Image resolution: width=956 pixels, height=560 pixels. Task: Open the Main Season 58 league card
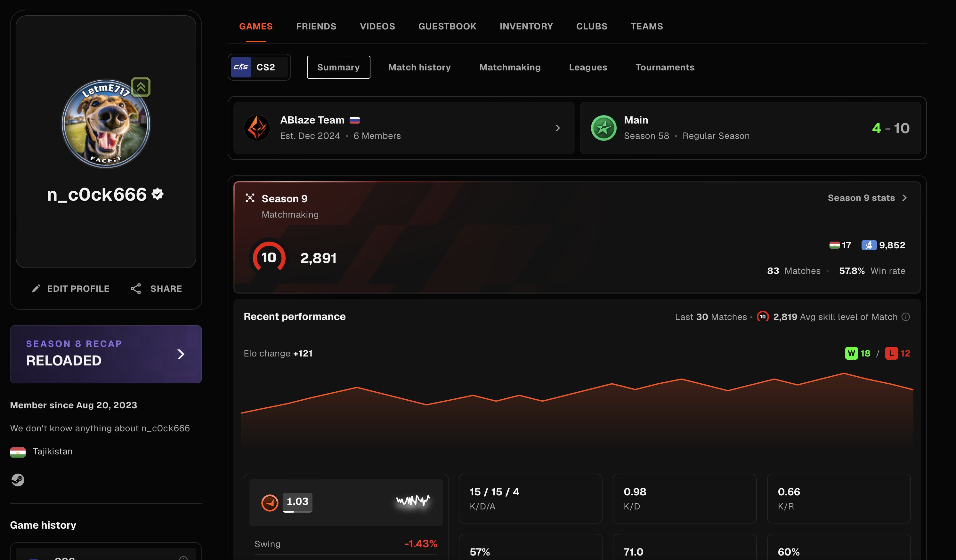(x=750, y=128)
